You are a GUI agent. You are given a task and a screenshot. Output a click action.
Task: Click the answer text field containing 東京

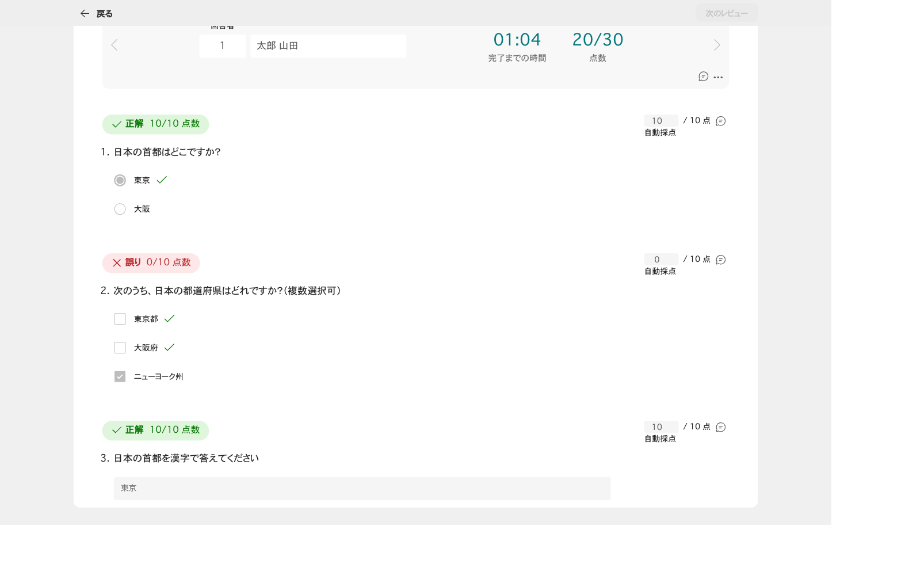362,488
